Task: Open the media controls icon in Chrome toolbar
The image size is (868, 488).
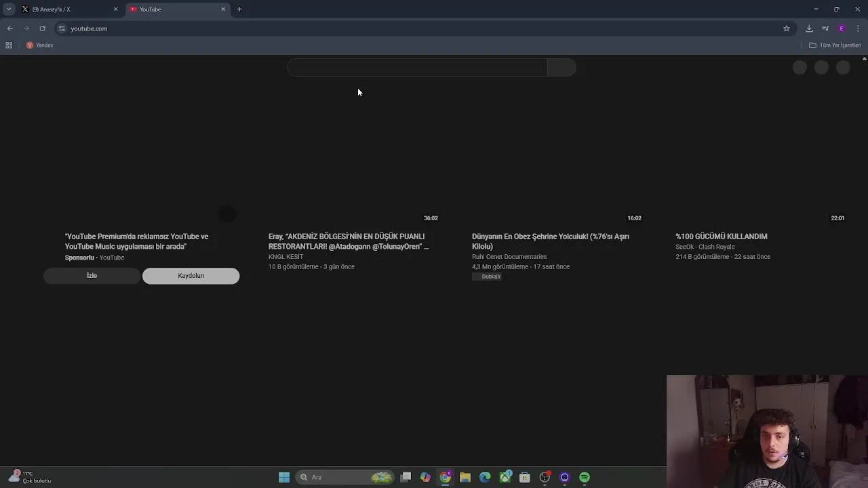Action: pyautogui.click(x=825, y=28)
